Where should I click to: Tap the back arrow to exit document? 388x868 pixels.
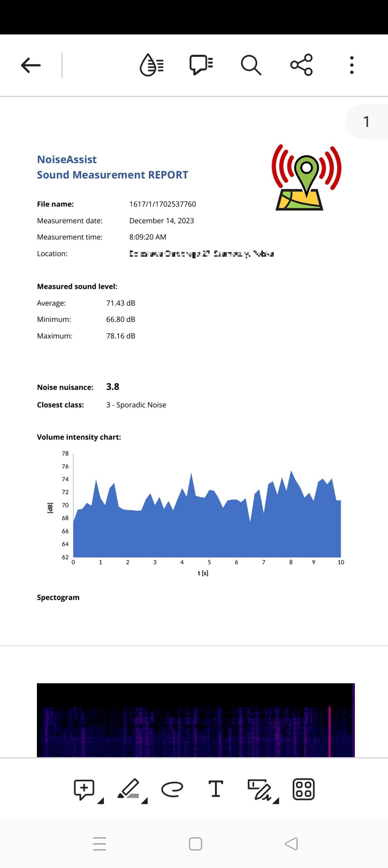coord(30,65)
